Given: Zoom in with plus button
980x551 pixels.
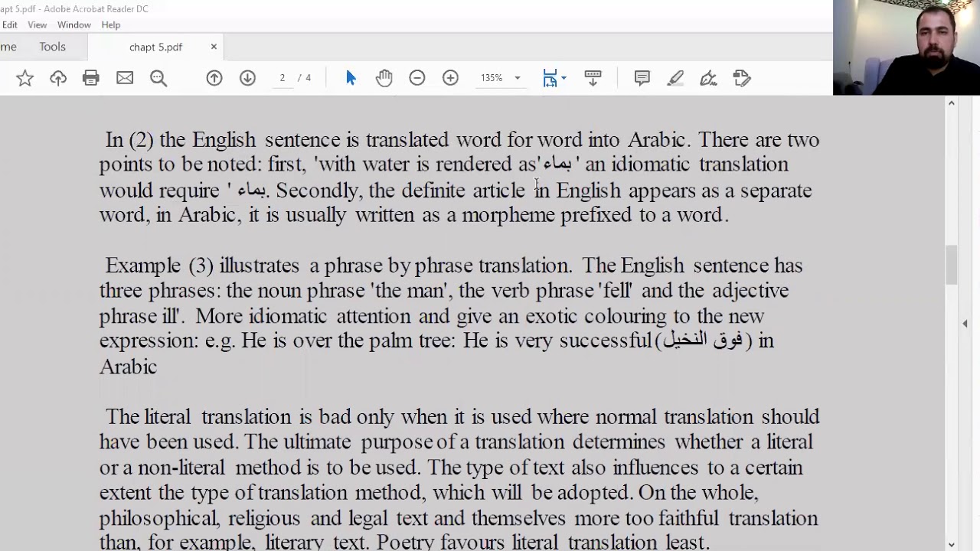Looking at the screenshot, I should click(450, 78).
